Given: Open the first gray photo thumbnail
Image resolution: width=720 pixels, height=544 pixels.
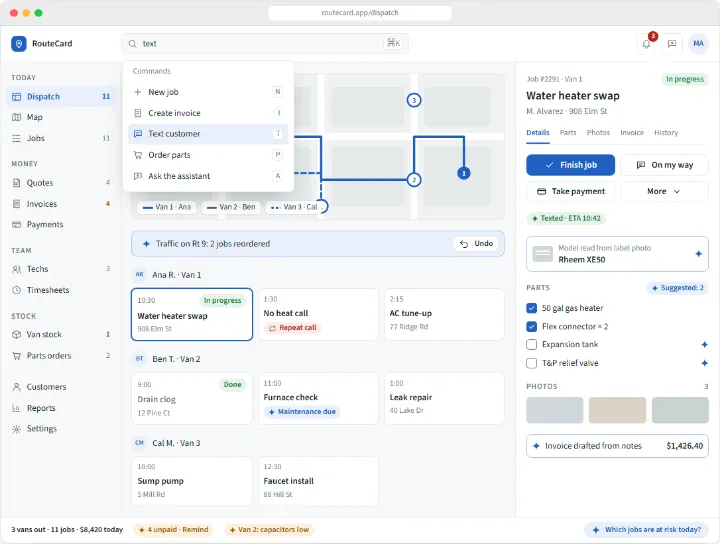Looking at the screenshot, I should click(555, 410).
